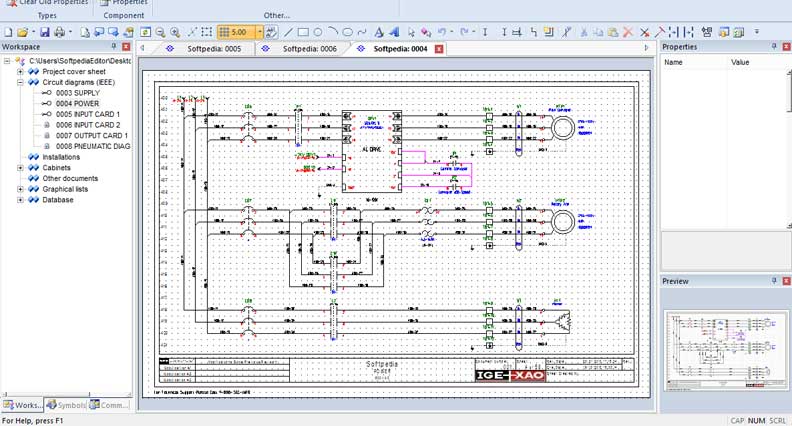Screen dimensions: 792x426
Task: Click the Preview panel drawing thumbnail
Action: point(725,350)
